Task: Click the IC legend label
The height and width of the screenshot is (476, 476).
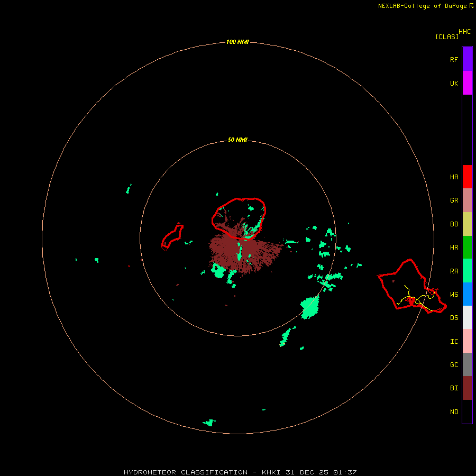Action: tap(454, 341)
